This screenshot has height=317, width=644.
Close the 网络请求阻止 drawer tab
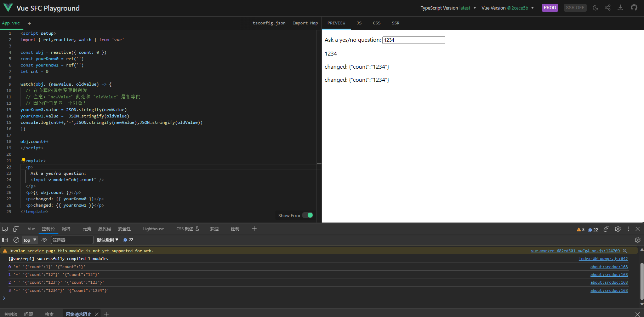click(x=97, y=314)
